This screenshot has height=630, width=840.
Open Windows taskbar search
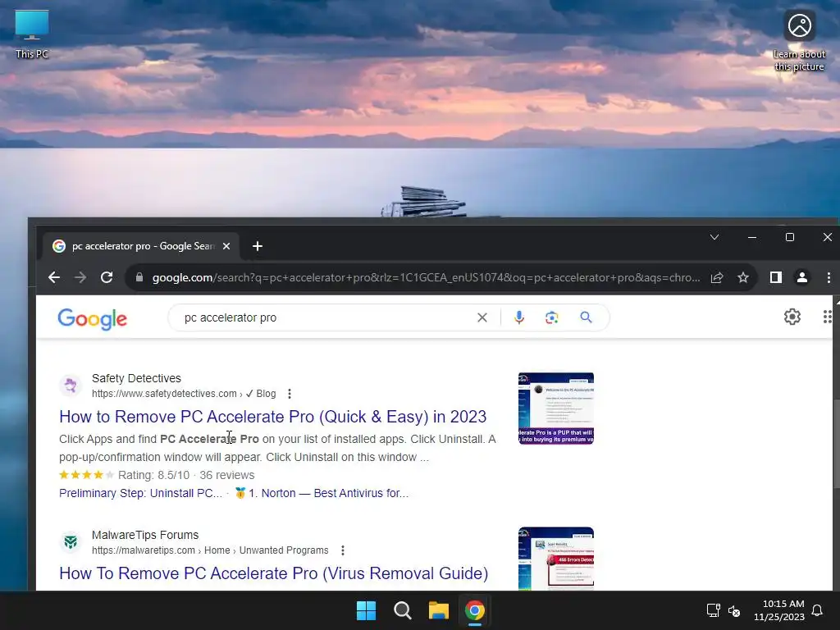click(x=402, y=610)
